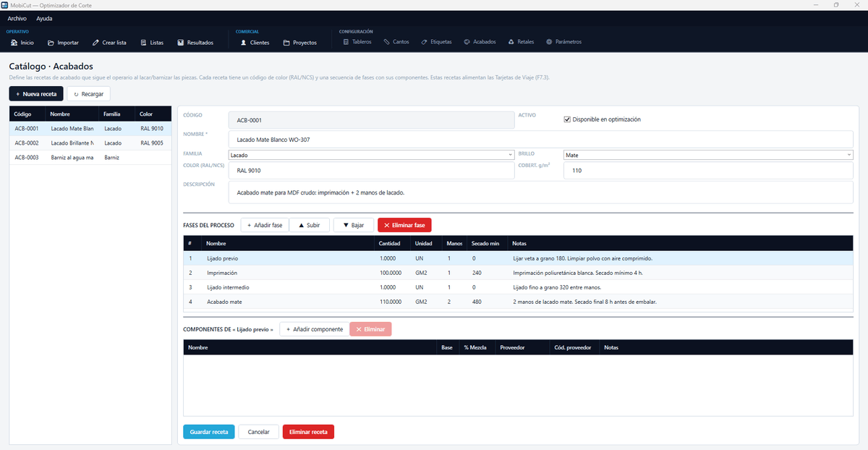Open the Inicio home icon
Viewport: 868px width, 450px height.
point(14,43)
